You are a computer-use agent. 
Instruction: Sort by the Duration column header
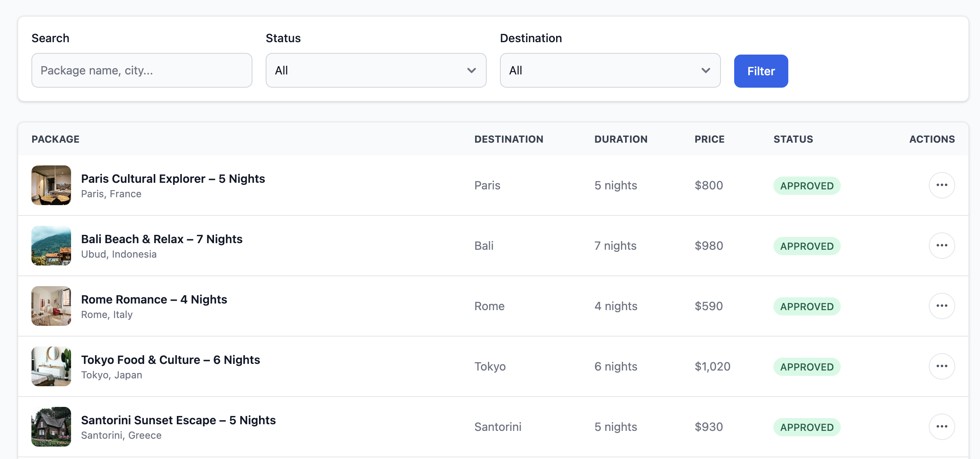click(x=621, y=139)
